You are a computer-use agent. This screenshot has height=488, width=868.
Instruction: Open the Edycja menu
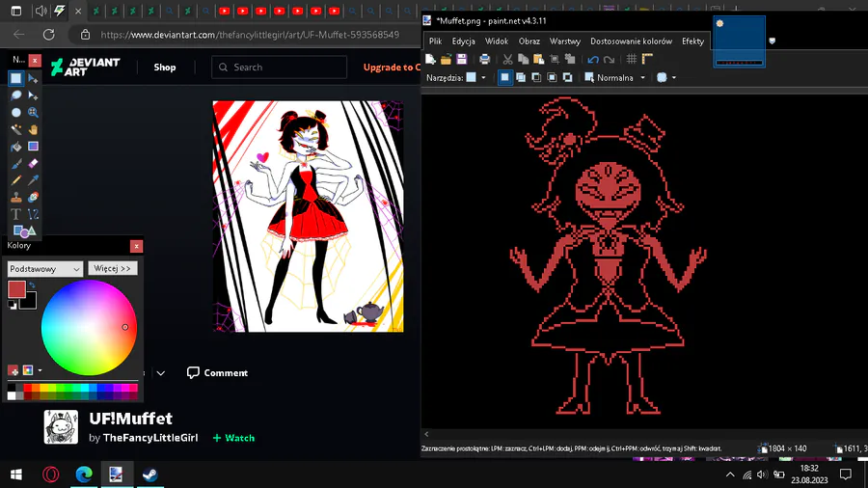point(463,41)
